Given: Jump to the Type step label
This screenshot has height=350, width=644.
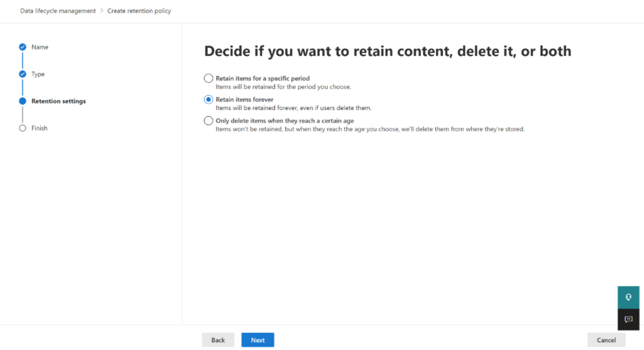Looking at the screenshot, I should (x=38, y=74).
